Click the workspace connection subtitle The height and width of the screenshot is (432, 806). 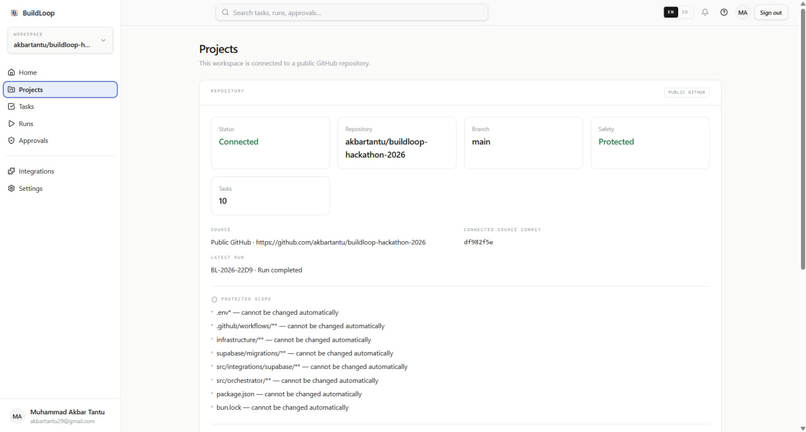pyautogui.click(x=284, y=63)
